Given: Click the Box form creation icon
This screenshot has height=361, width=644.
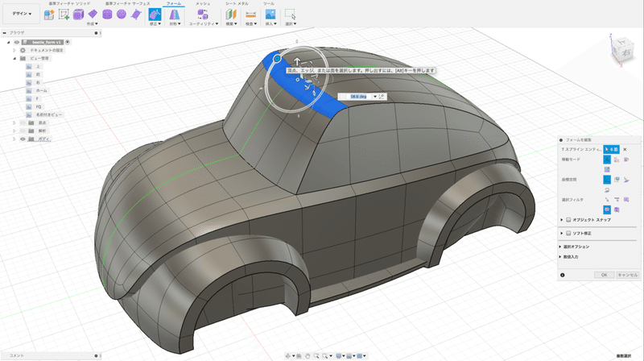Looking at the screenshot, I should [x=79, y=15].
